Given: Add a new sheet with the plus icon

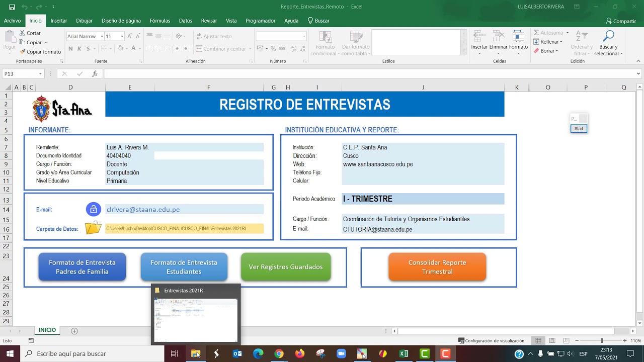Looking at the screenshot, I should (74, 331).
